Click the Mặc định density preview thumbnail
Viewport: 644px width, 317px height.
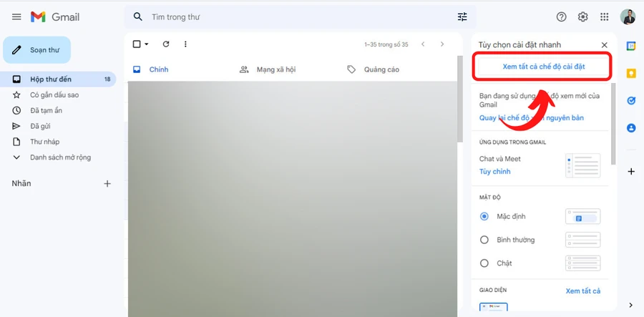[582, 216]
